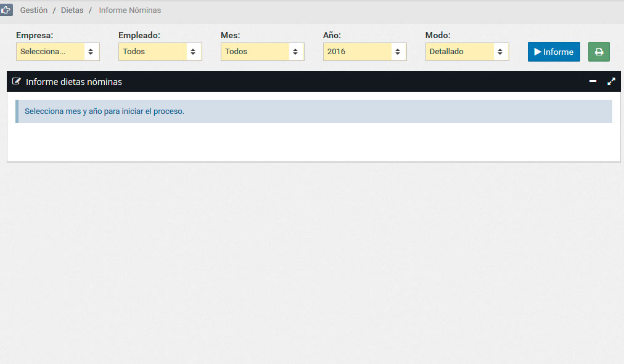This screenshot has width=624, height=364.
Task: Open the Modo dropdown showing Detallado
Action: pos(467,52)
